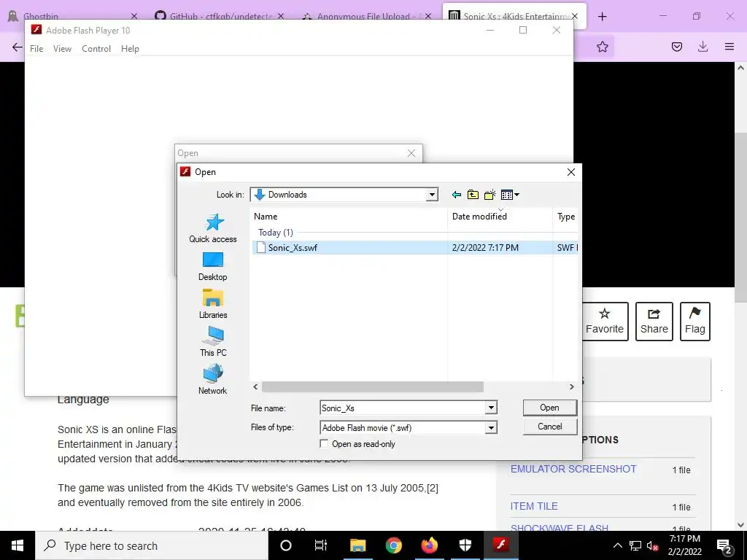Open the notifications action center
The width and height of the screenshot is (747, 560).
(724, 545)
